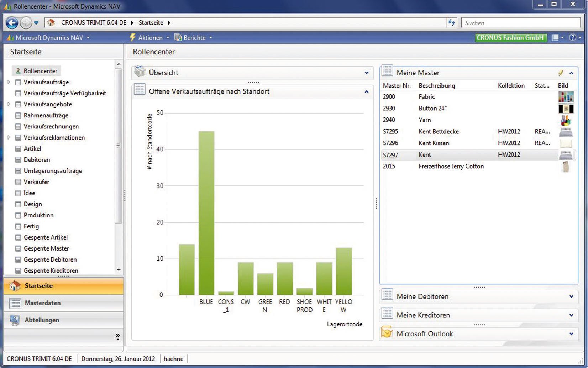Expand the Microsoft Outlook part
Screen dimensions: 588x368
[x=572, y=334]
